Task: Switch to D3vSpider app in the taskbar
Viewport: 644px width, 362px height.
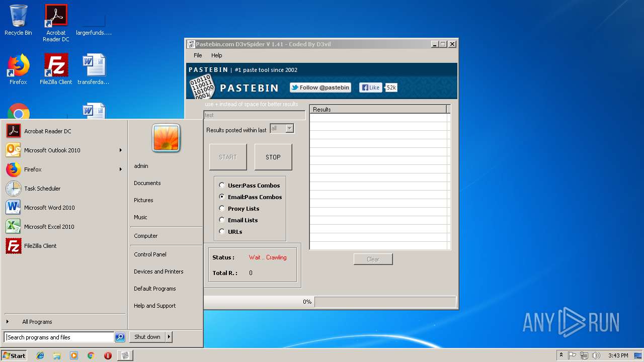Action: (125, 355)
